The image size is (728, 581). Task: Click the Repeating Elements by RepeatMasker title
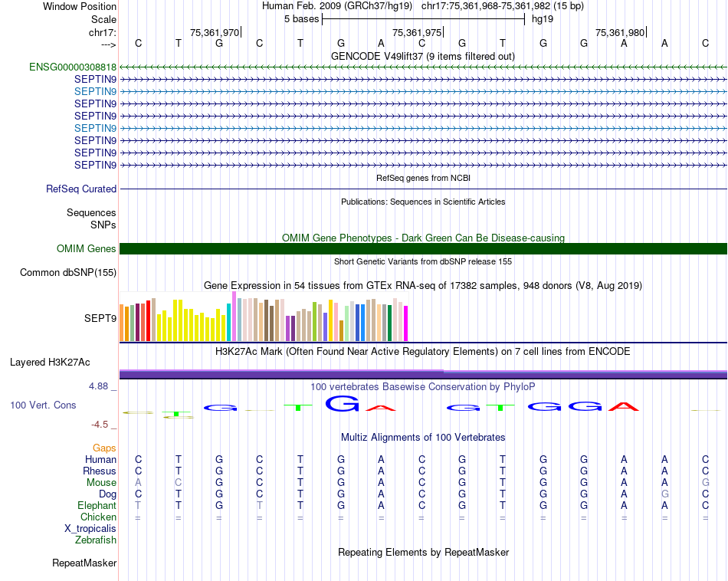coord(424,552)
